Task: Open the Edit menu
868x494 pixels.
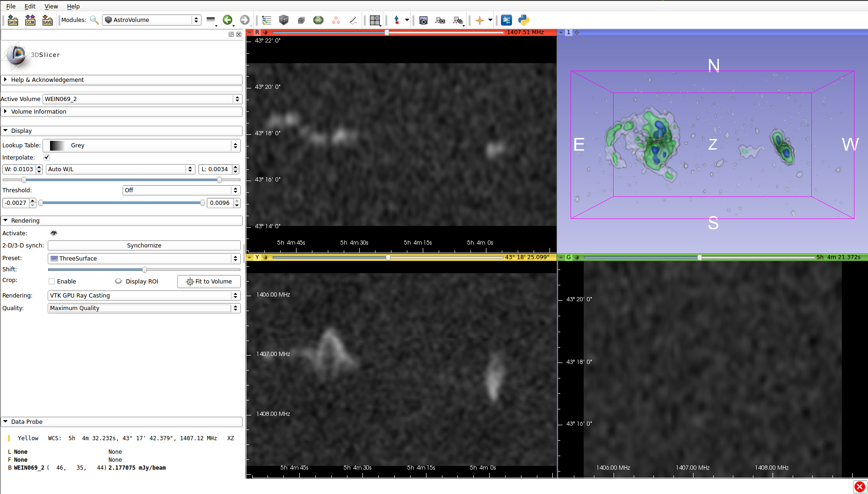Action: pyautogui.click(x=30, y=6)
